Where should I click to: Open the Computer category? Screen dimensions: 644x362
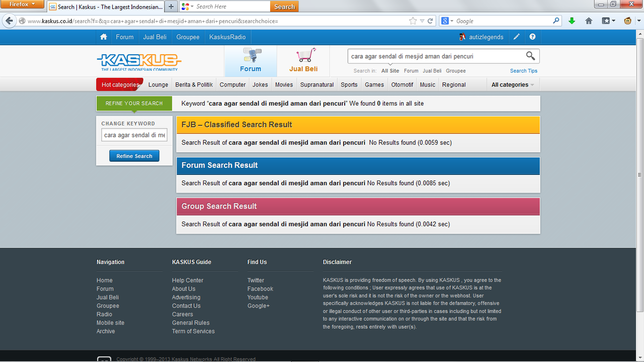[x=232, y=84]
